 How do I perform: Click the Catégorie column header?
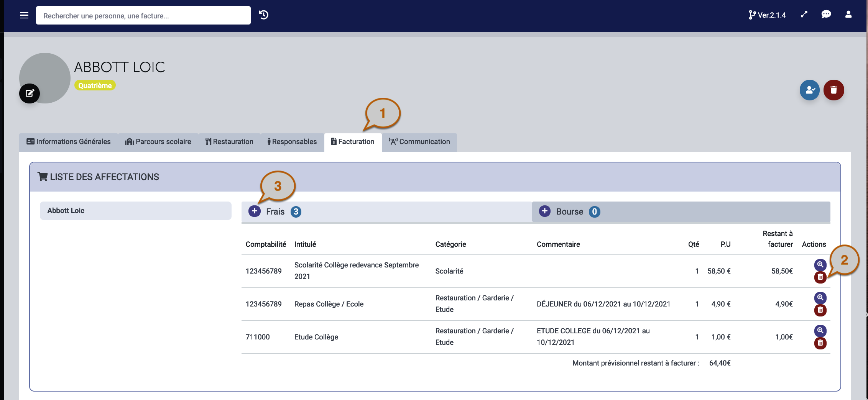(x=450, y=244)
